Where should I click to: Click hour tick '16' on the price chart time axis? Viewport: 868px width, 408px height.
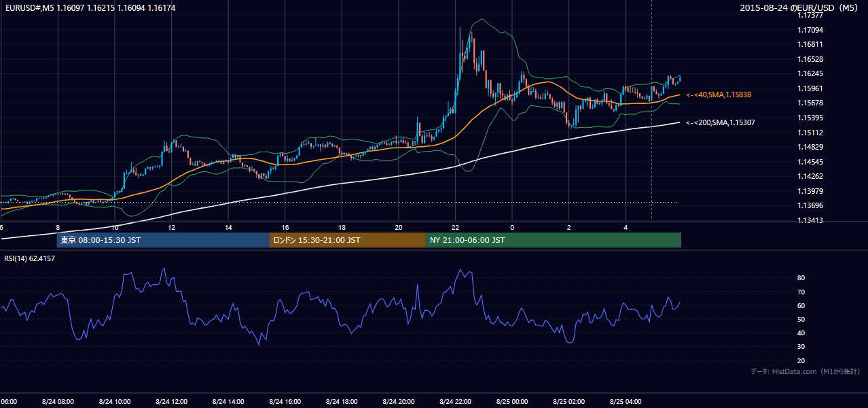[285, 228]
